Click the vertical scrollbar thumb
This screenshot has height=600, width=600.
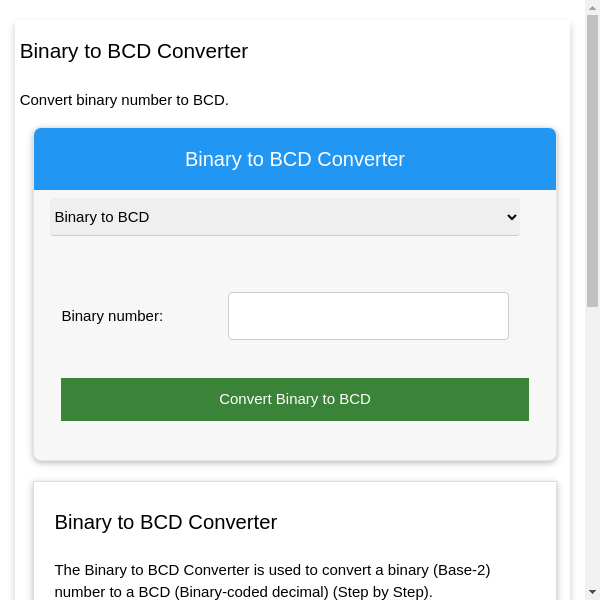(x=592, y=160)
